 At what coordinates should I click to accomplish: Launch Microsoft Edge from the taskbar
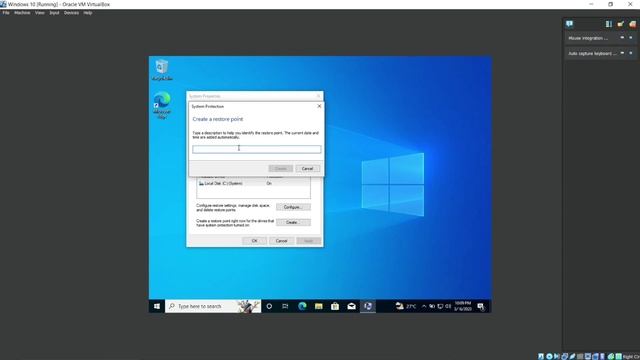click(x=302, y=306)
